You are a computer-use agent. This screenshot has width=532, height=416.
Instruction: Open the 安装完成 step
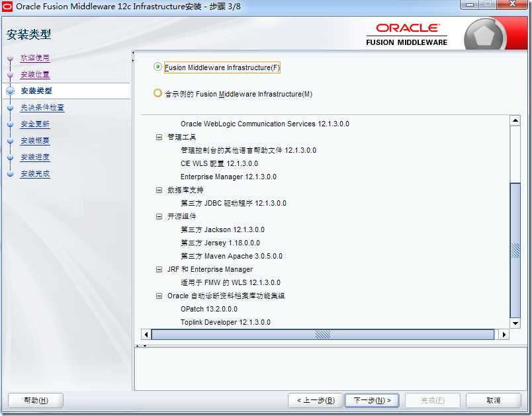[35, 174]
